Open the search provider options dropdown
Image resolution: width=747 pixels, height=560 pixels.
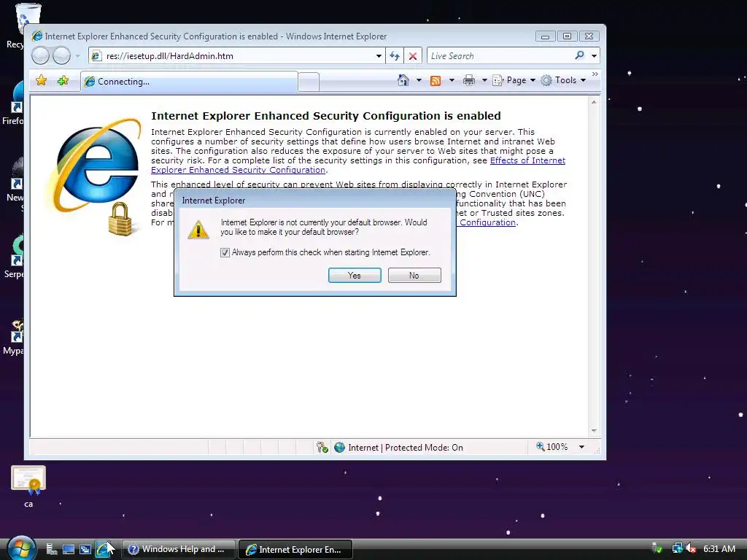point(594,55)
